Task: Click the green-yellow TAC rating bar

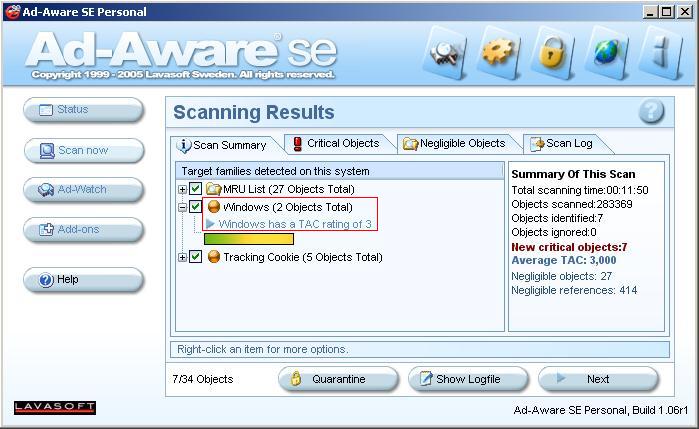Action: coord(249,239)
